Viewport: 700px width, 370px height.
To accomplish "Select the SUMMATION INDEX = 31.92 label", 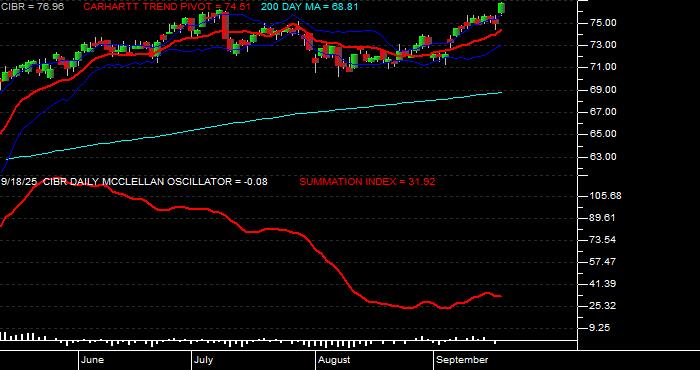I will pos(367,182).
